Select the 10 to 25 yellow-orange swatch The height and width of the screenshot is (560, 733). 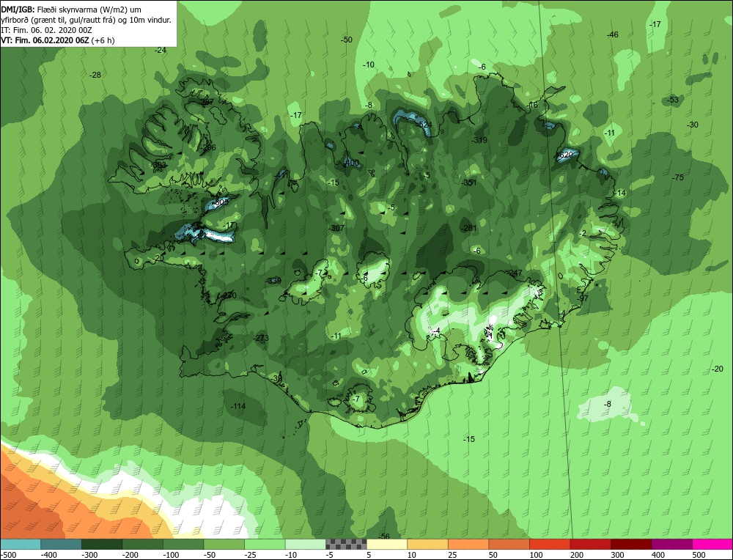pyautogui.click(x=428, y=544)
